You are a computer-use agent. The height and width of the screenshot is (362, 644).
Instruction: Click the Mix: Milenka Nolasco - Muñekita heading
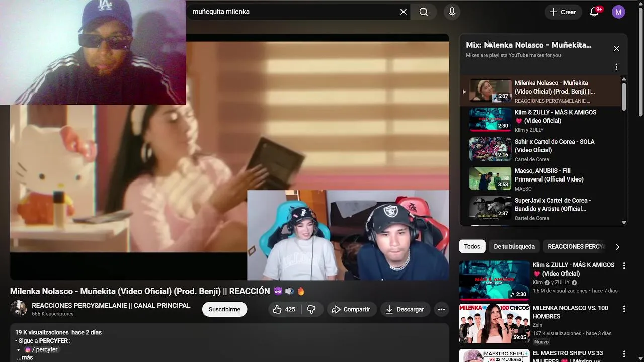[x=529, y=45]
